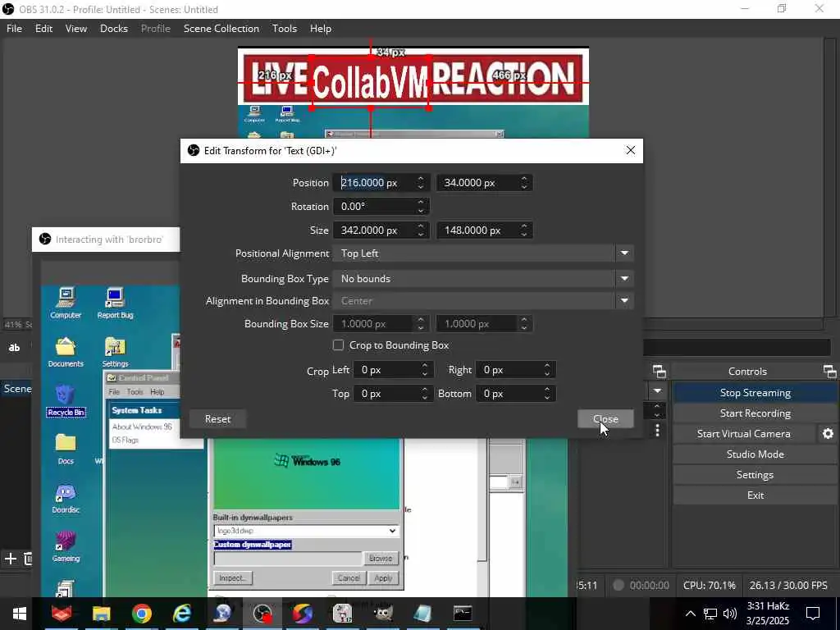
Task: Close the Edit Transform dialog via Close button
Action: (x=605, y=419)
